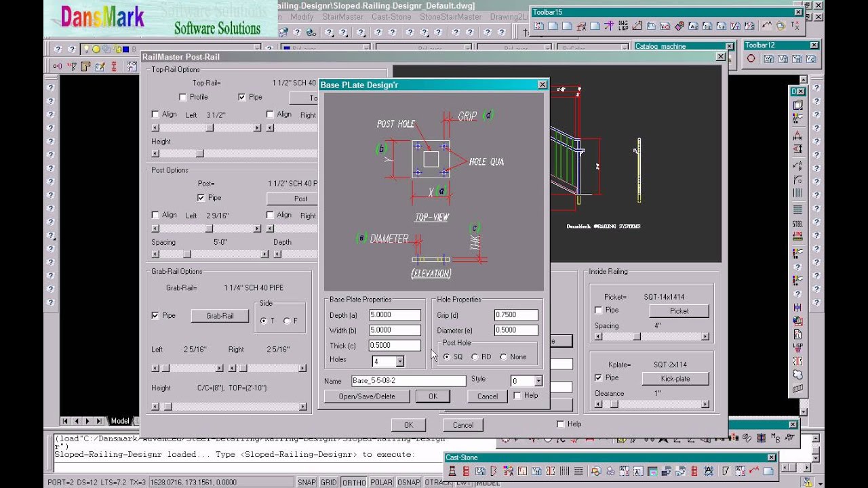Uncheck the Pipe checkbox in Post Options
Image resolution: width=868 pixels, height=488 pixels.
(201, 198)
